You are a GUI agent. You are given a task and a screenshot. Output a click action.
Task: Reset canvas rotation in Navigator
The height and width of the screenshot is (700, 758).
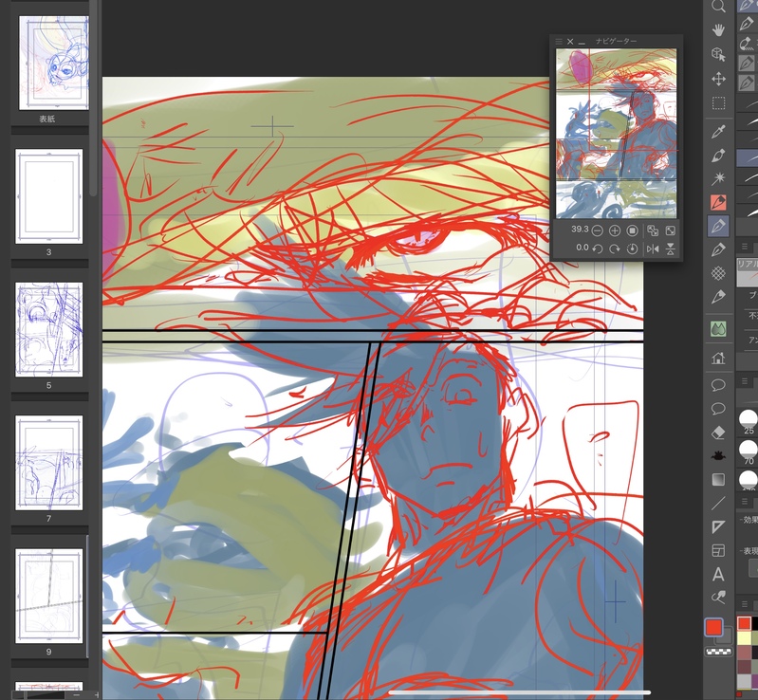(633, 249)
